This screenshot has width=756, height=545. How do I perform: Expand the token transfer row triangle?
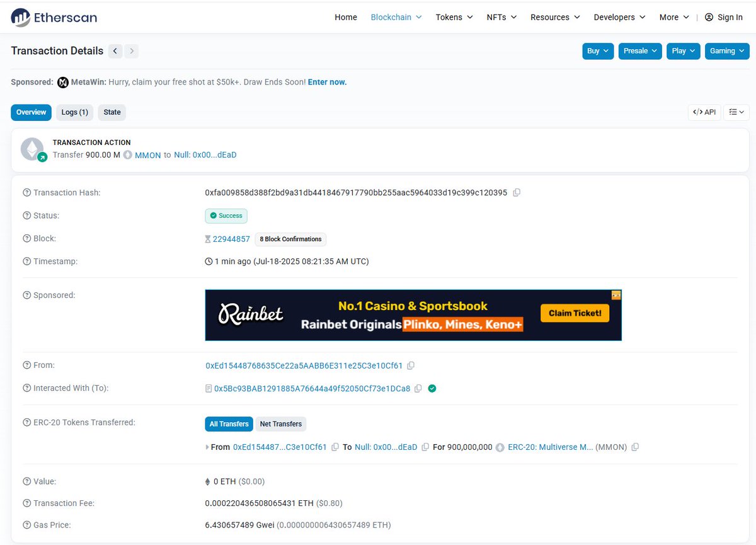pyautogui.click(x=207, y=447)
